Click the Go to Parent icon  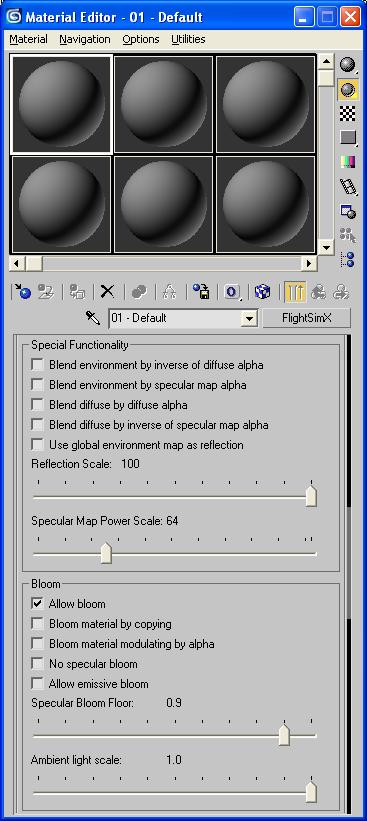pos(318,292)
